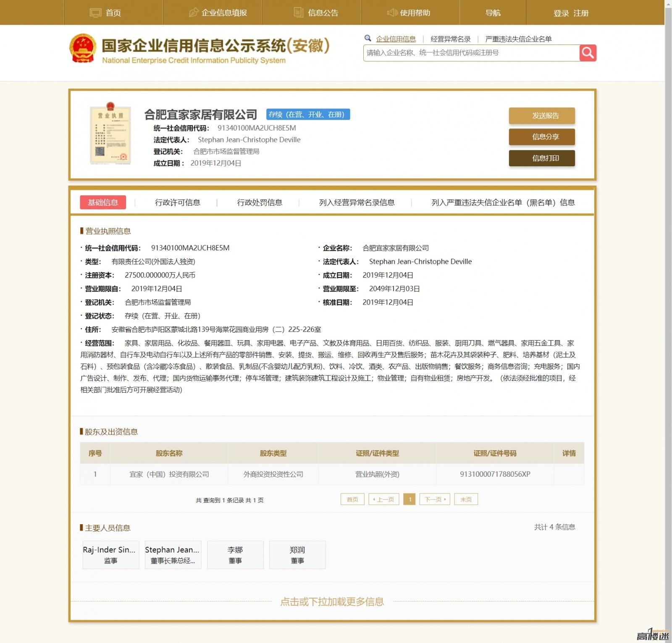Click 登录 link in top bar
The height and width of the screenshot is (643, 672).
561,13
